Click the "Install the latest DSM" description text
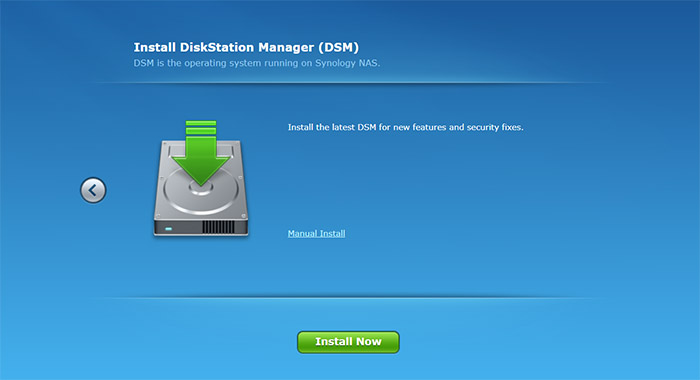This screenshot has width=700, height=380. [405, 127]
